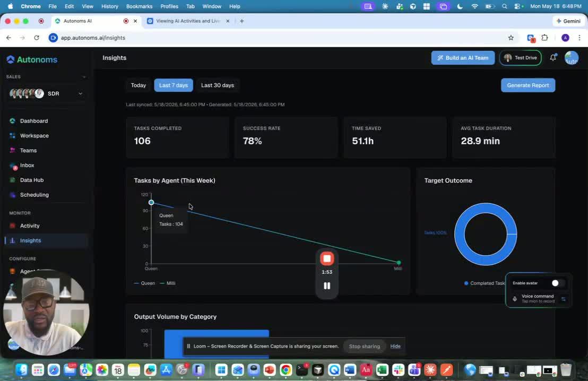
Task: Open Chrome extensions puzzle icon
Action: tap(545, 38)
